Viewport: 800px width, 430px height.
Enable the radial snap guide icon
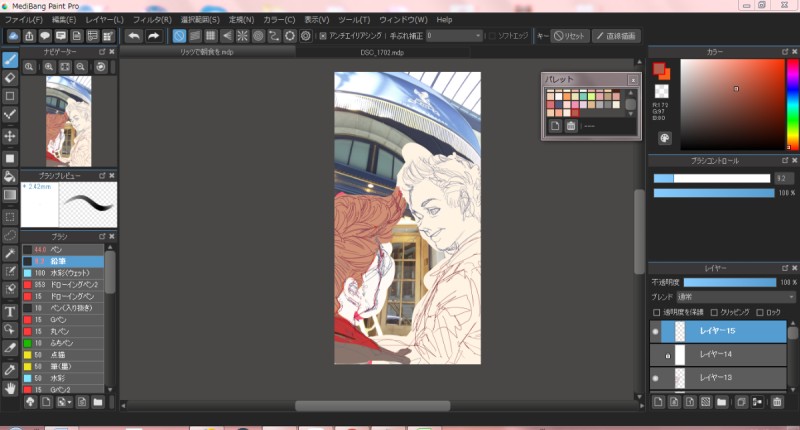point(241,36)
